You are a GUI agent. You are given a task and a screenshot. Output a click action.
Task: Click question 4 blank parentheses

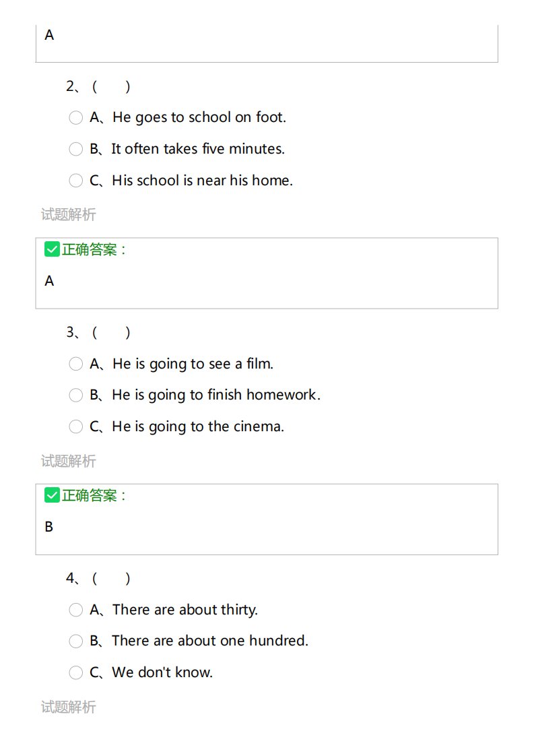click(x=111, y=579)
